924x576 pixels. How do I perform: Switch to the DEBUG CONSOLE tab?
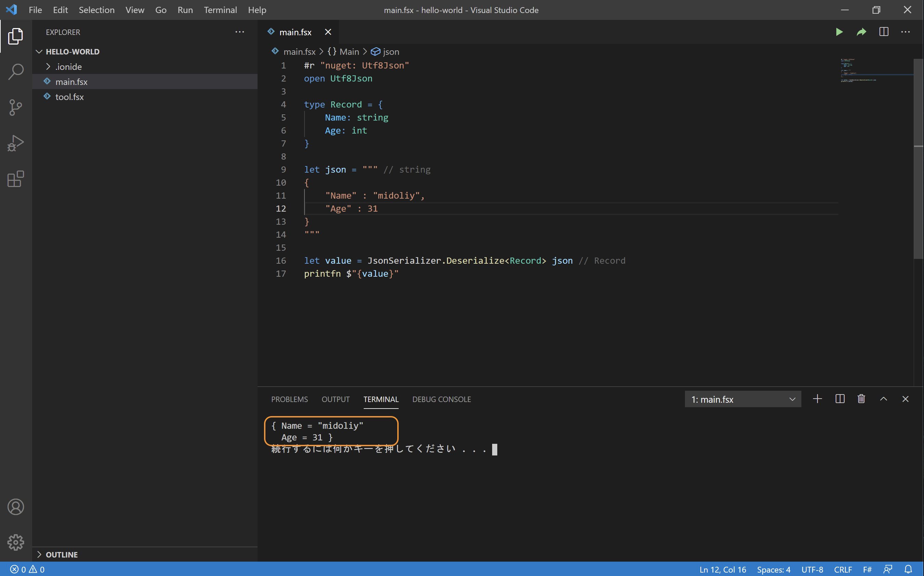[x=441, y=399]
